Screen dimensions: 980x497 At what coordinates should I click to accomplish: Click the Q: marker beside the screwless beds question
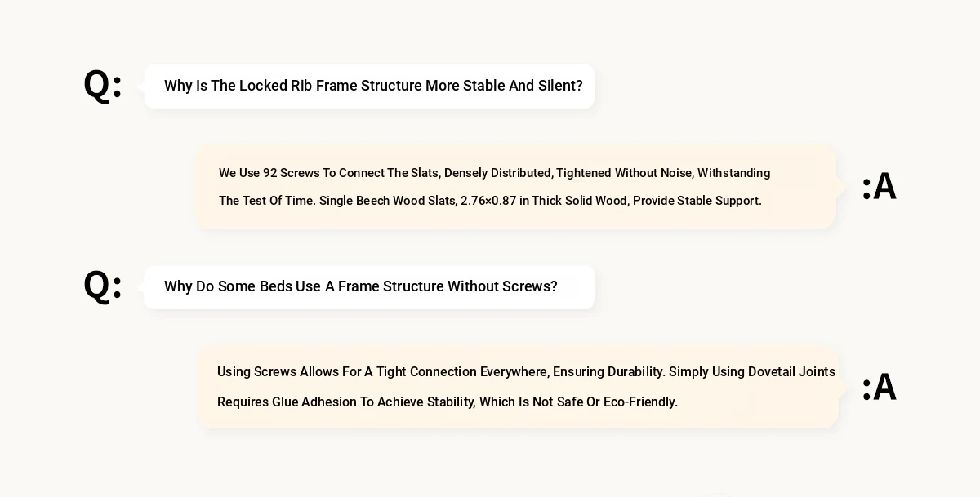[x=103, y=286]
